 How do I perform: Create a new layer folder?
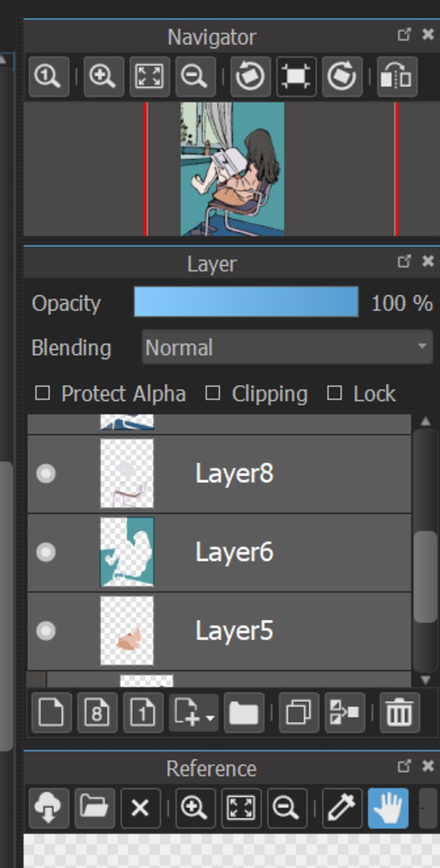tap(244, 713)
